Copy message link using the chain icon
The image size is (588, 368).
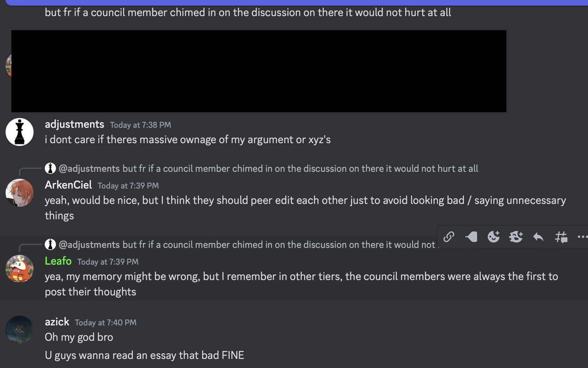click(449, 237)
